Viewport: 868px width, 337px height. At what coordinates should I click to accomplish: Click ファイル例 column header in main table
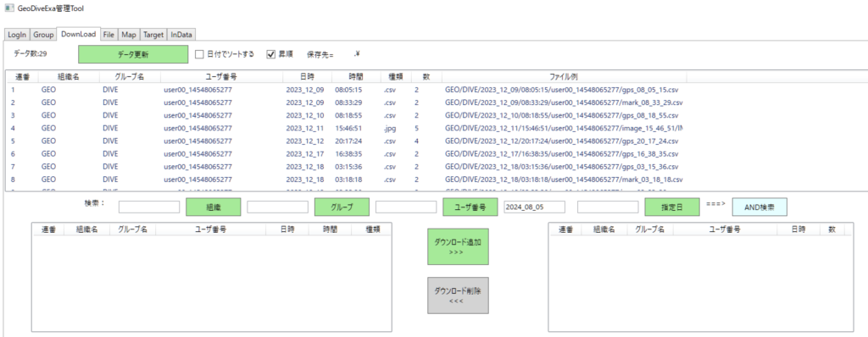click(564, 77)
